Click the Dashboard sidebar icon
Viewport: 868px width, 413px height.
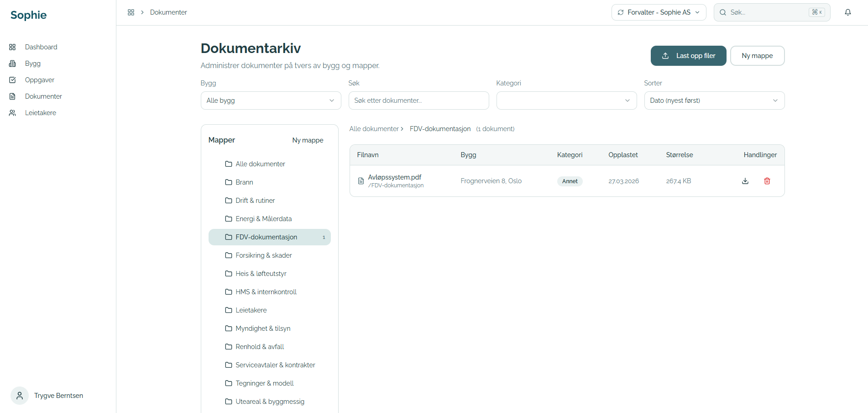click(12, 47)
